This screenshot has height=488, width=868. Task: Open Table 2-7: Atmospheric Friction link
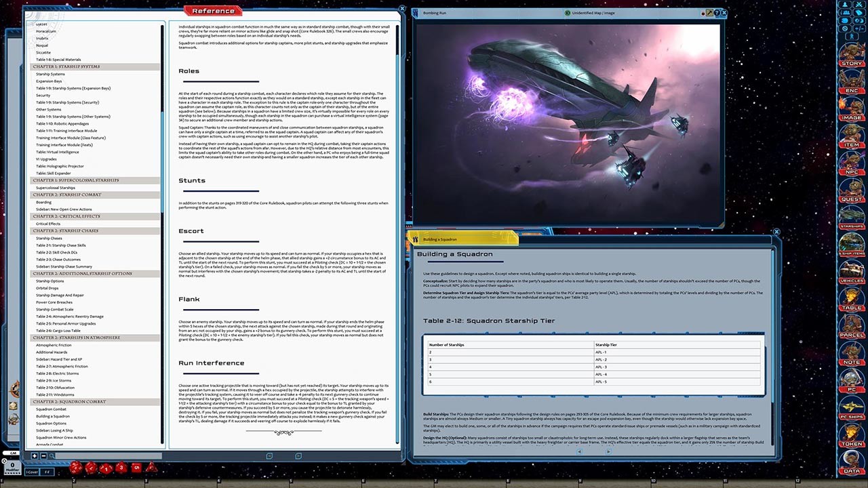(x=62, y=366)
